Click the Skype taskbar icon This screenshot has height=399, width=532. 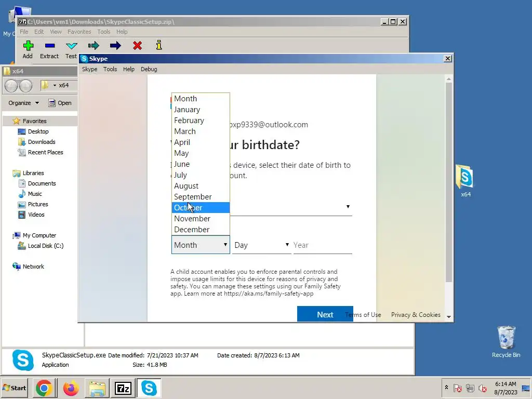(149, 388)
